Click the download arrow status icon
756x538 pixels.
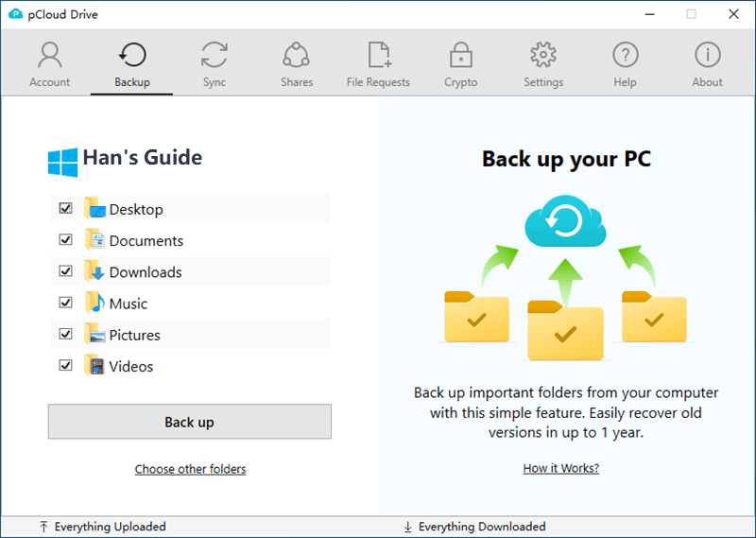pos(408,527)
